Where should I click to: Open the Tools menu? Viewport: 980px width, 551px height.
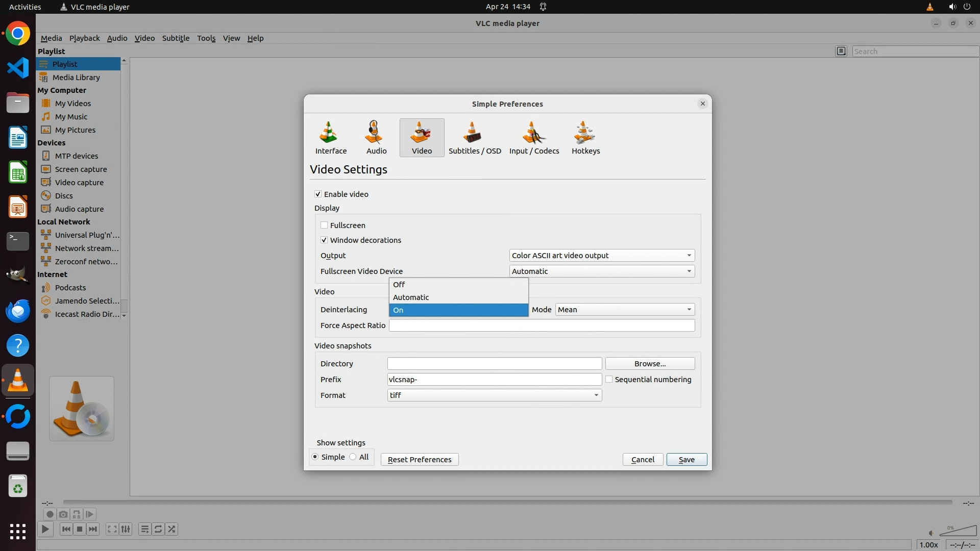click(206, 38)
